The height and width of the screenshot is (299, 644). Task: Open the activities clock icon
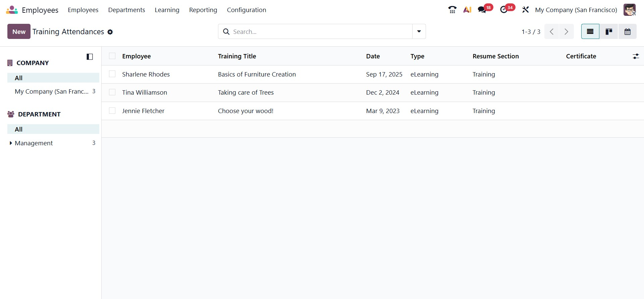[504, 10]
